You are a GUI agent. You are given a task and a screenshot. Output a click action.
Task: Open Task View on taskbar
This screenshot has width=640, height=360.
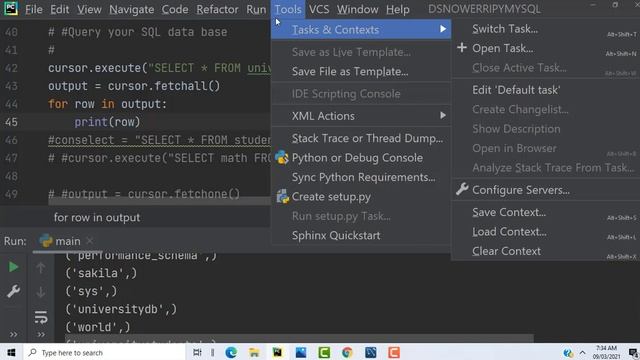click(197, 352)
